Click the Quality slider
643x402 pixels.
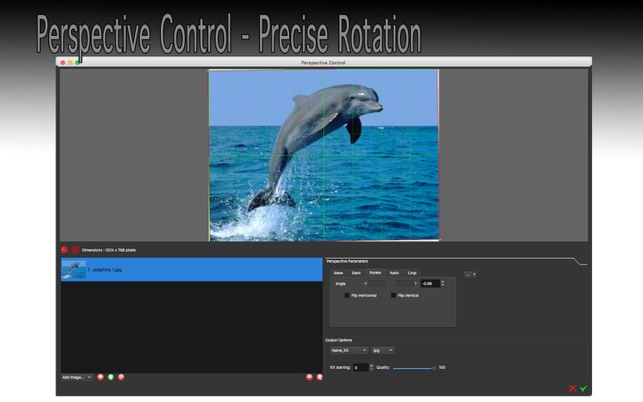click(414, 368)
